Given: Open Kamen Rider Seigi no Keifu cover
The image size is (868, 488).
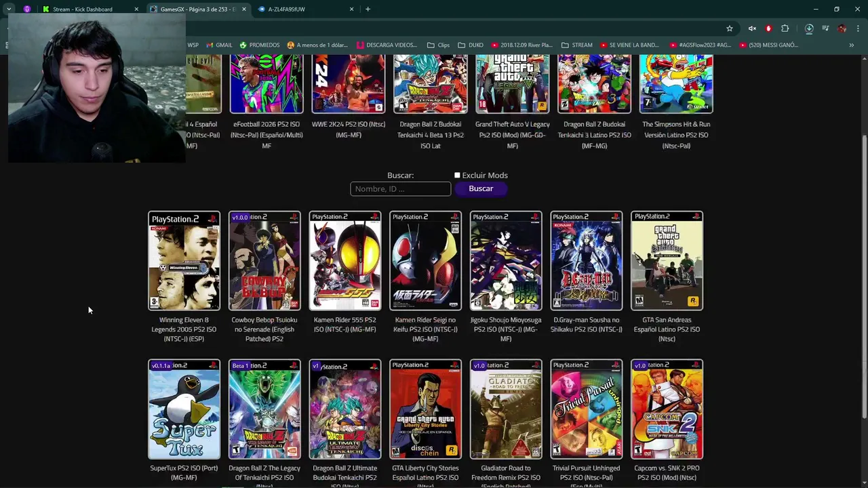Looking at the screenshot, I should [x=425, y=261].
